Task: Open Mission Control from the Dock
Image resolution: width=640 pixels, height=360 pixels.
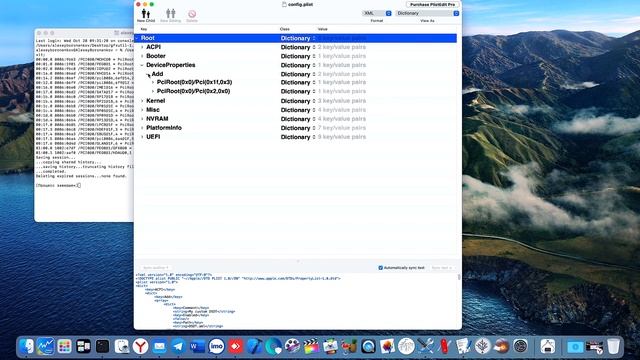Action: [x=84, y=347]
